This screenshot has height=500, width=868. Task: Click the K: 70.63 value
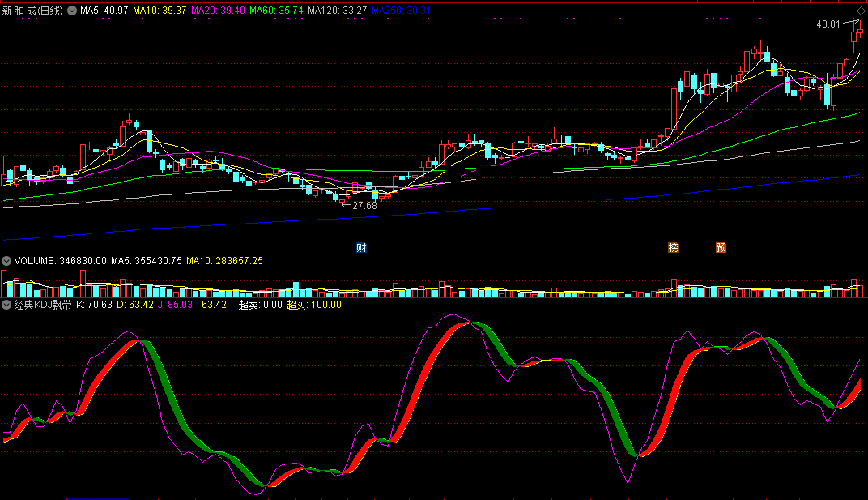94,305
